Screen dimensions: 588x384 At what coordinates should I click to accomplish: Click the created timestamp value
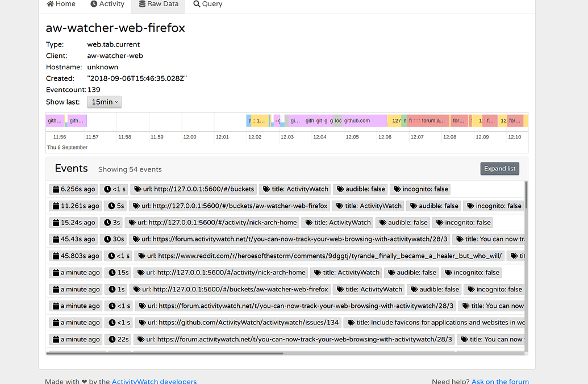[137, 78]
